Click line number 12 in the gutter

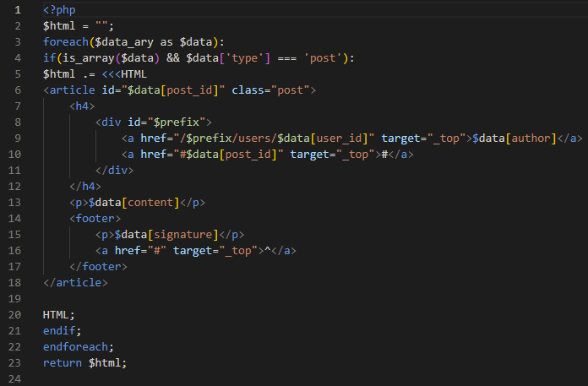click(14, 187)
